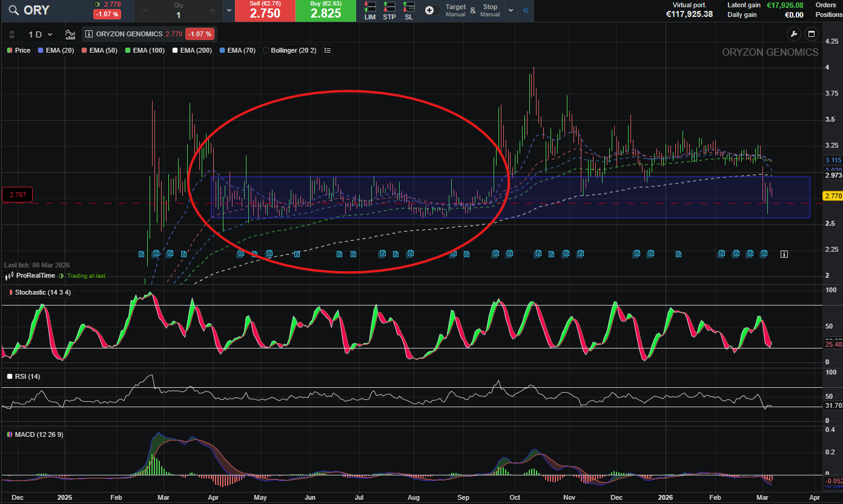843x504 pixels.
Task: Click the LIM limit order icon
Action: click(x=371, y=10)
